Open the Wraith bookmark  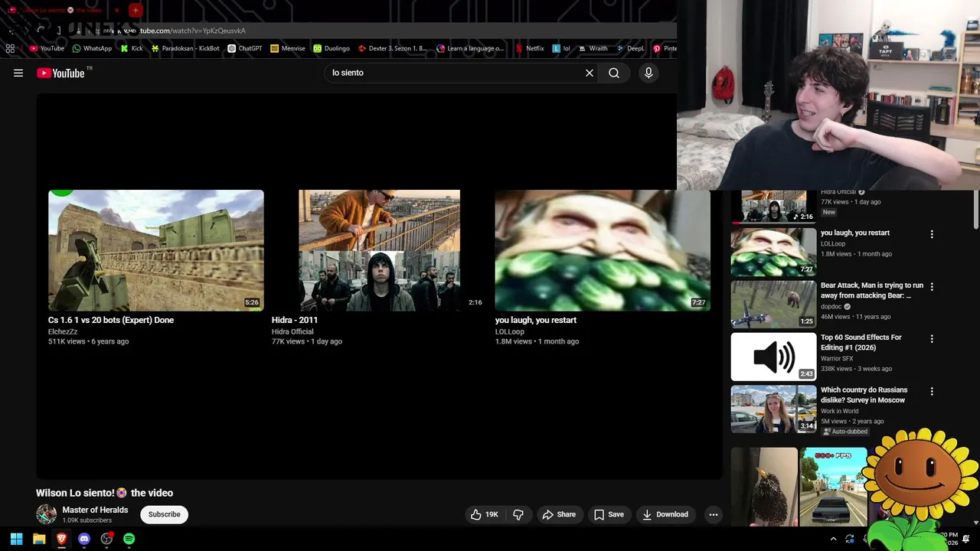593,48
